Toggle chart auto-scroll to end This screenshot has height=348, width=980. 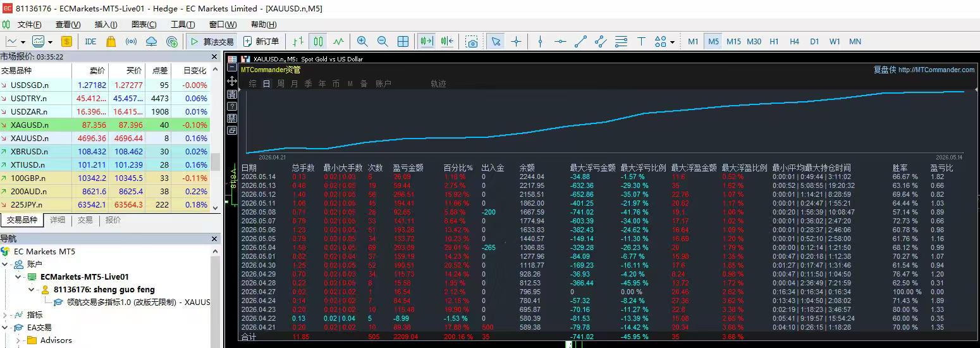[427, 42]
